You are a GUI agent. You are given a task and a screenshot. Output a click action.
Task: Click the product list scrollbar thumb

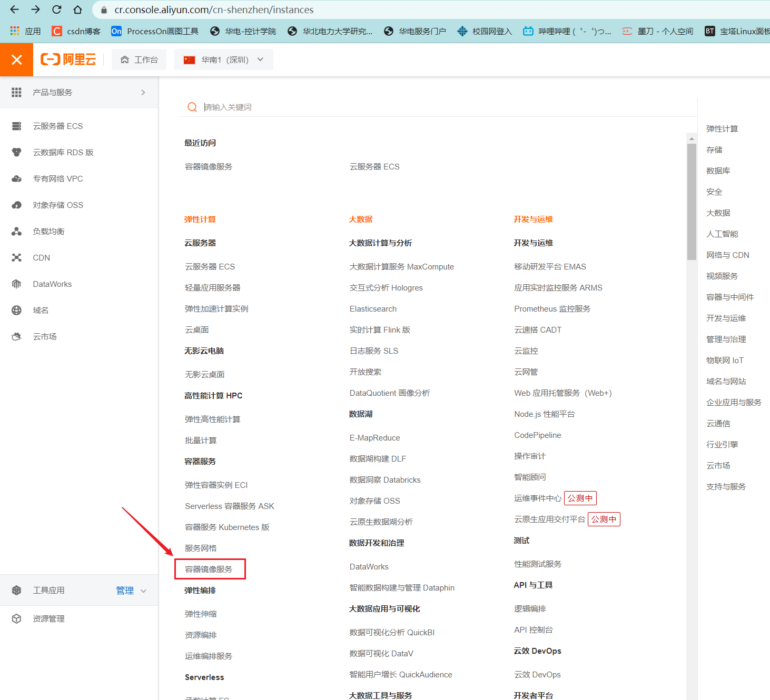pyautogui.click(x=692, y=202)
